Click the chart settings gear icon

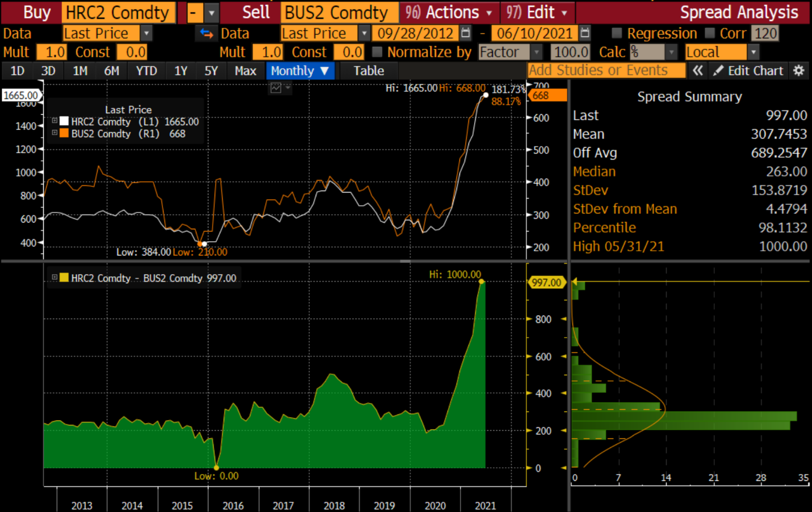tap(799, 70)
